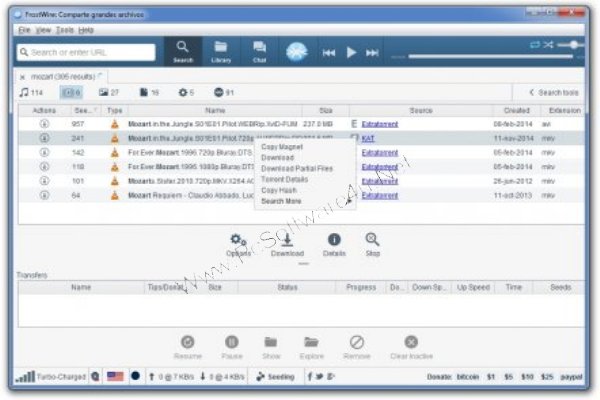Open Extratorrent link for Mozart Requiem row
The width and height of the screenshot is (600, 400).
pos(380,196)
